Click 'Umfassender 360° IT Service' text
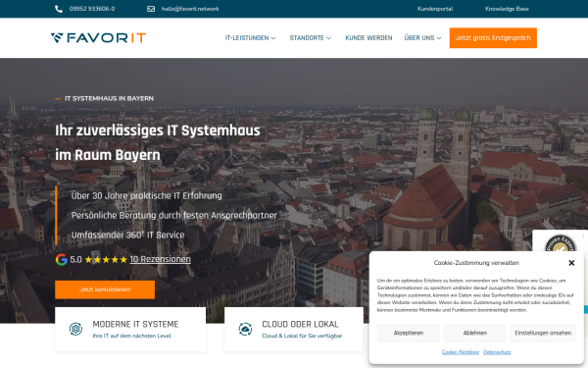The width and height of the screenshot is (588, 368). coord(127,236)
